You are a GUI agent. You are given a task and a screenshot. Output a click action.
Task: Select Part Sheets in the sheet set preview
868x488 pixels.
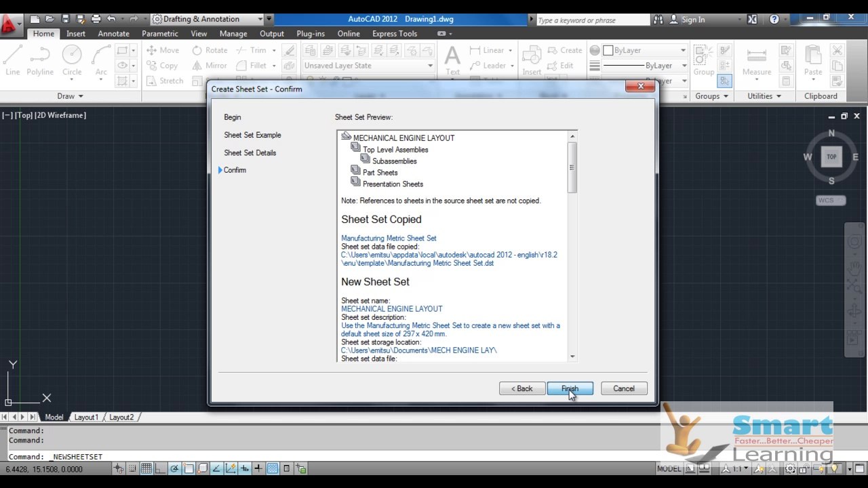click(x=380, y=172)
